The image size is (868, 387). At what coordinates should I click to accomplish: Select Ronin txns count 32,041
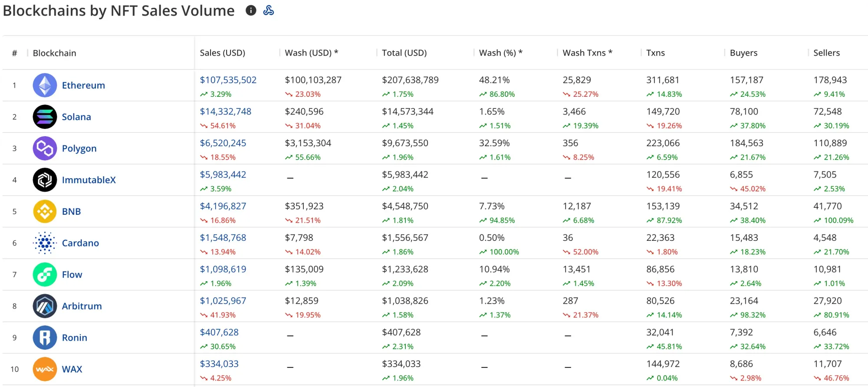click(x=660, y=332)
